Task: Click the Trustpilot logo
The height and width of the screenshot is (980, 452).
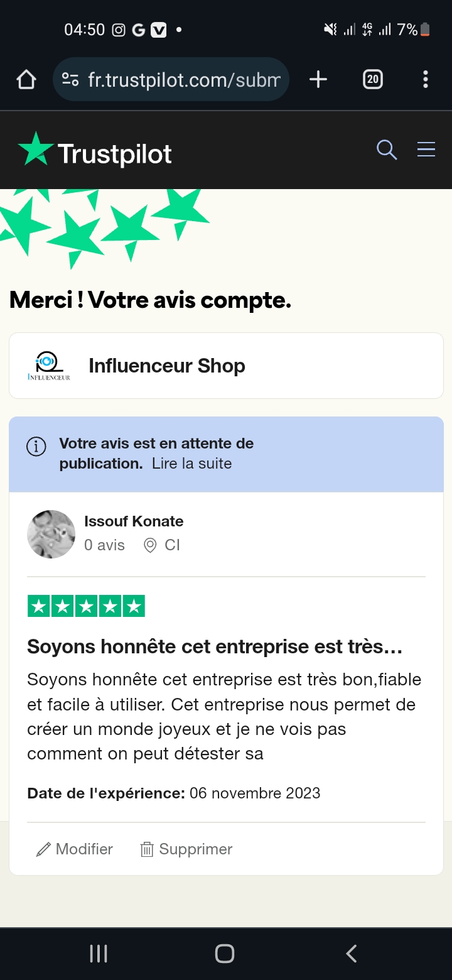Action: click(95, 151)
